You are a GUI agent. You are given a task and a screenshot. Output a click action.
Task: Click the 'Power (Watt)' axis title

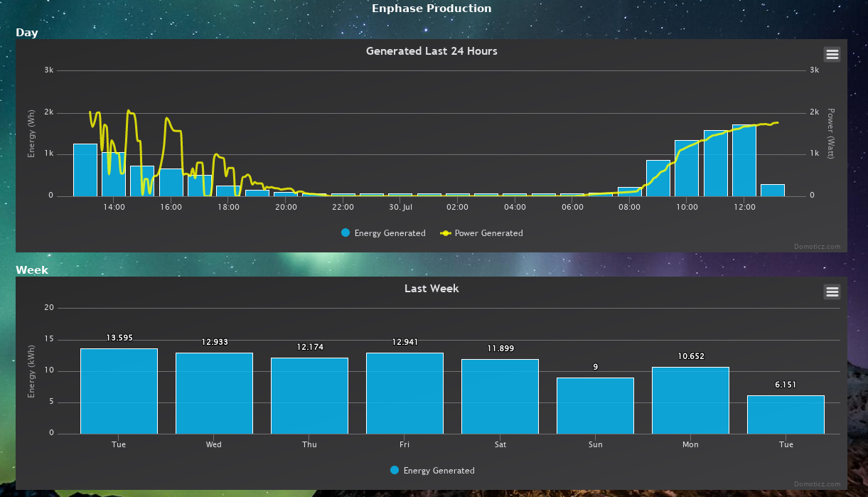click(x=831, y=134)
